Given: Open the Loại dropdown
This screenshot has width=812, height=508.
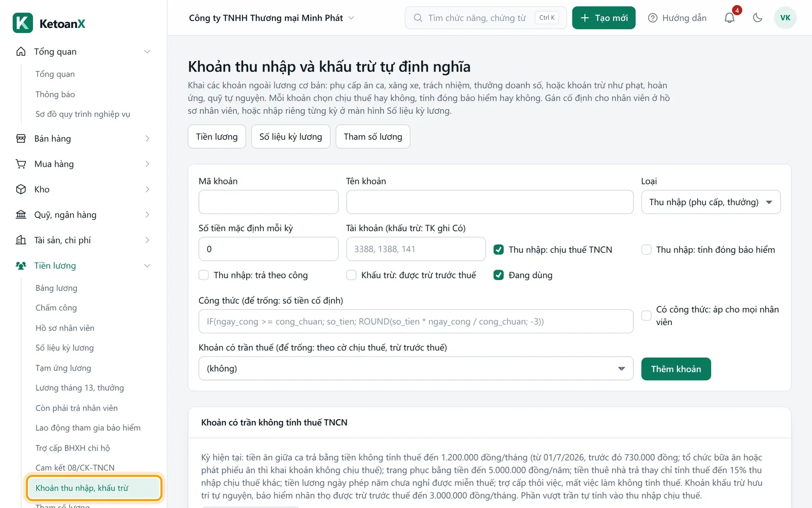Looking at the screenshot, I should [x=711, y=202].
